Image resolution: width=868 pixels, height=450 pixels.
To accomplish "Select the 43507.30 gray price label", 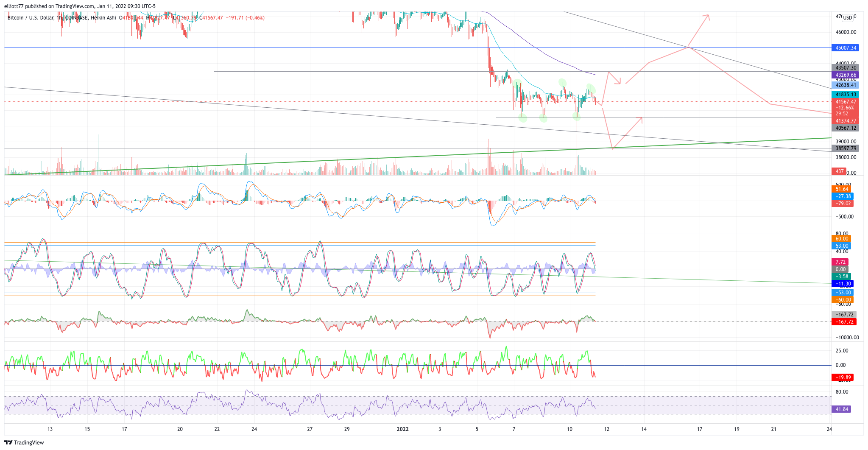I will 845,68.
